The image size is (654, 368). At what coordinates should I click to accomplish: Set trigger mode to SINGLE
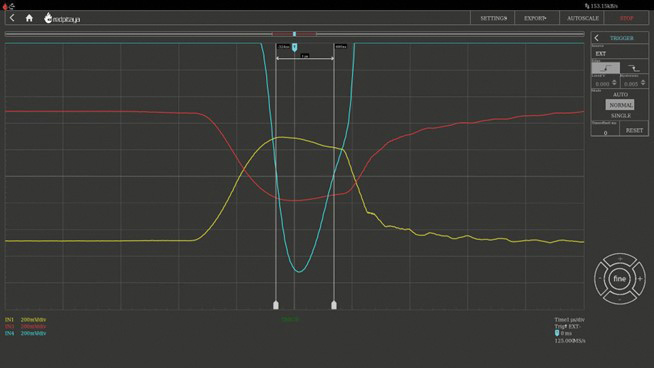pos(621,116)
